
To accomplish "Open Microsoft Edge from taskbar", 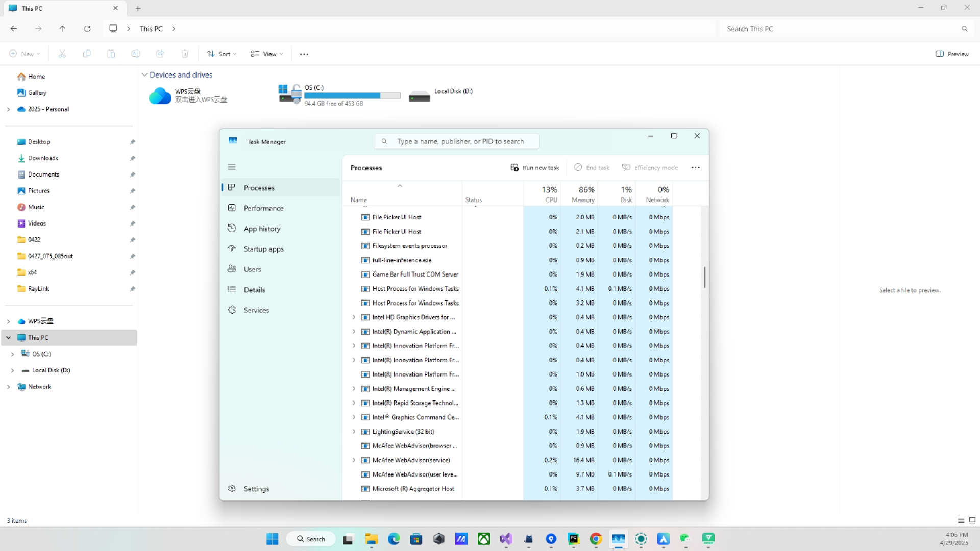I will coord(394,539).
